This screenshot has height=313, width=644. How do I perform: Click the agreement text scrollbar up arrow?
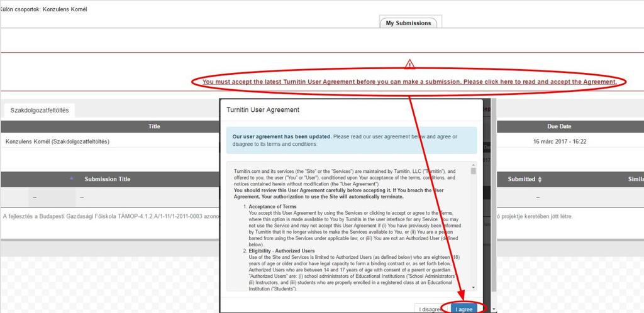pyautogui.click(x=474, y=165)
